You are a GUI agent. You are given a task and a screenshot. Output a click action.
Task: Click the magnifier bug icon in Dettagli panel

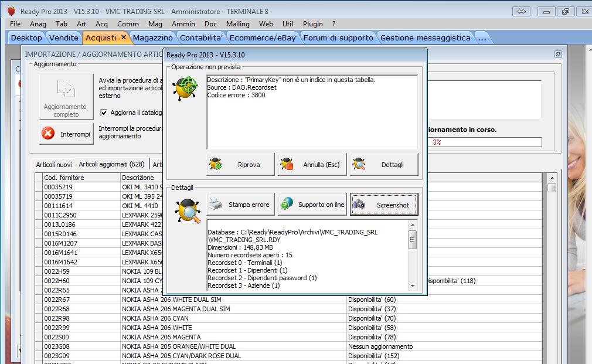tap(188, 210)
